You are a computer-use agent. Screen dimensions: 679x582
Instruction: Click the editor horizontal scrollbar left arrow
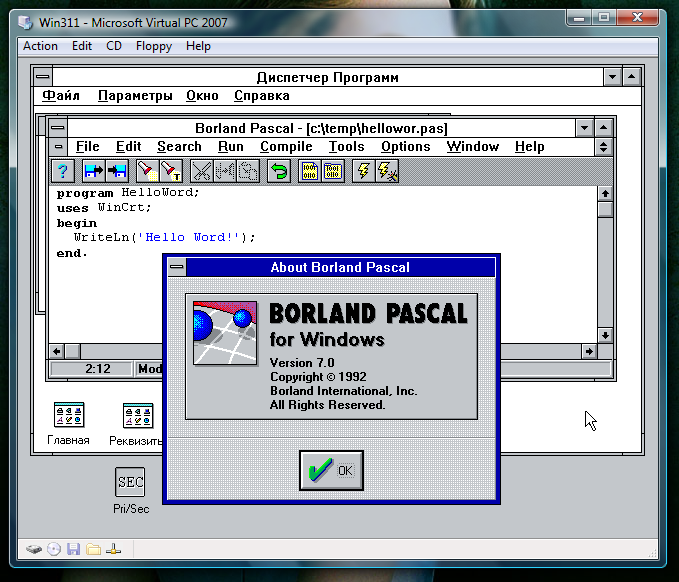coord(57,351)
